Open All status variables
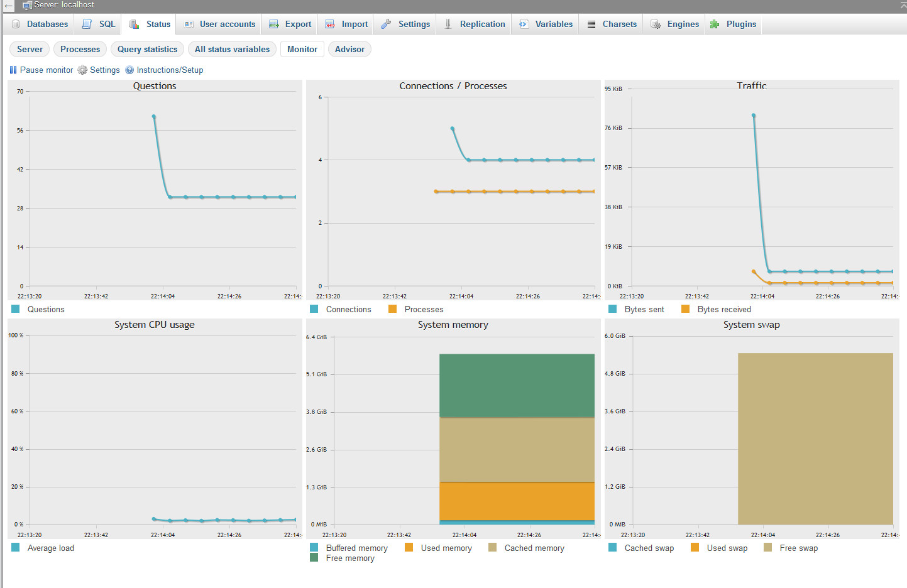Screen dimensions: 907x588 tap(232, 49)
